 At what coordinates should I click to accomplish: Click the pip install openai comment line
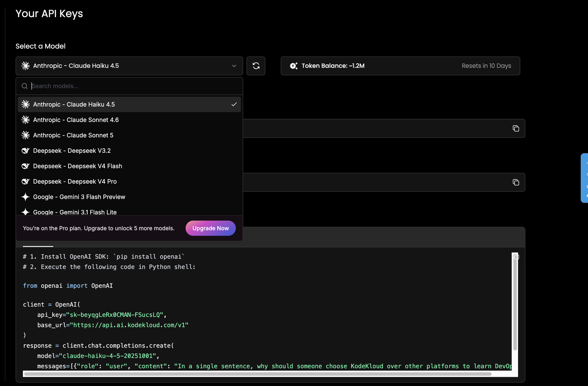[x=104, y=257]
